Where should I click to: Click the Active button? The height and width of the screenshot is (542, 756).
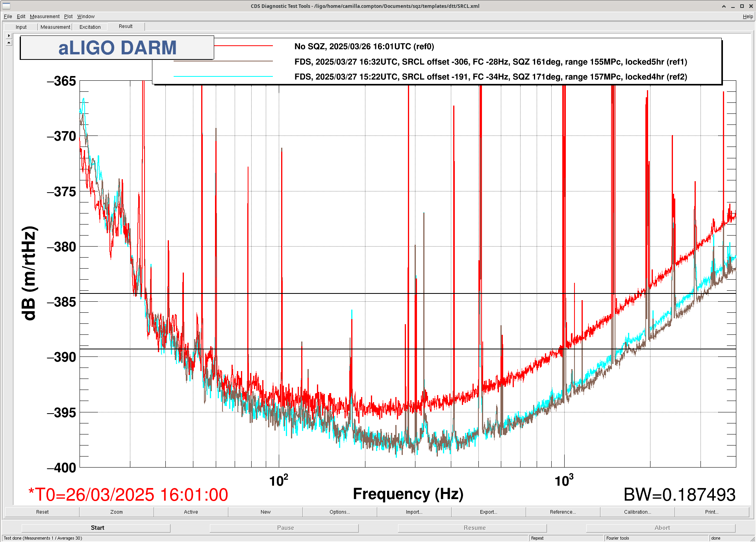191,512
